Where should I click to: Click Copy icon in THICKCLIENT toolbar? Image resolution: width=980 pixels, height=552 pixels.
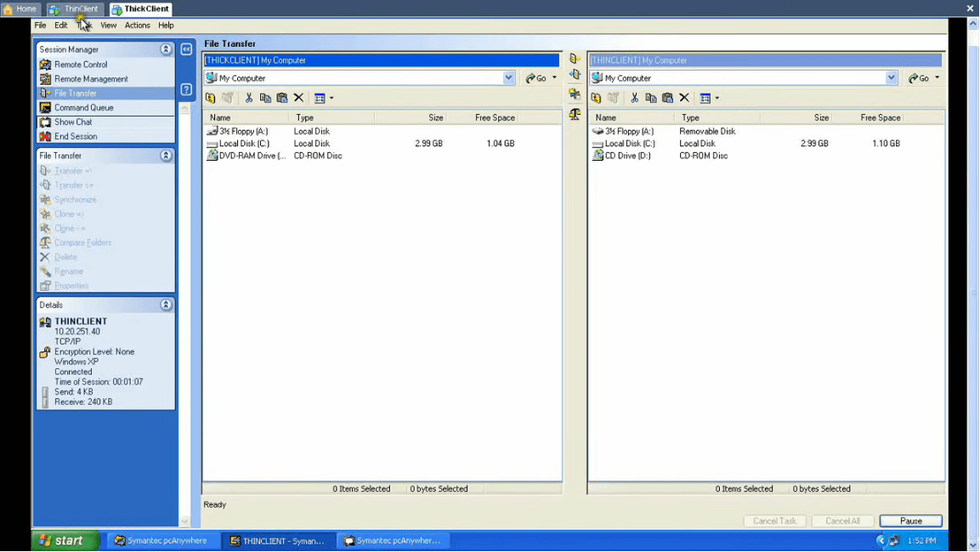click(x=265, y=98)
